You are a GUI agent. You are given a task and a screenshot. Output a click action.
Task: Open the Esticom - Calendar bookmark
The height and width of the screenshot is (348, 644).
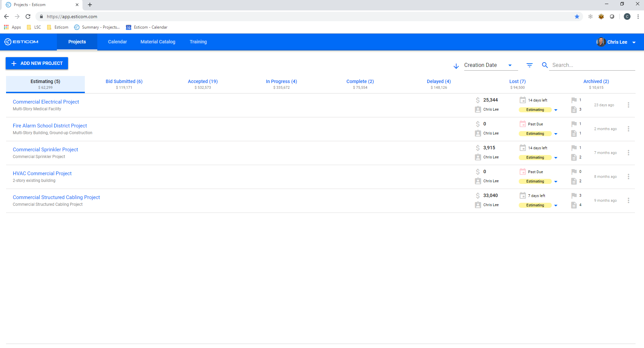[147, 27]
